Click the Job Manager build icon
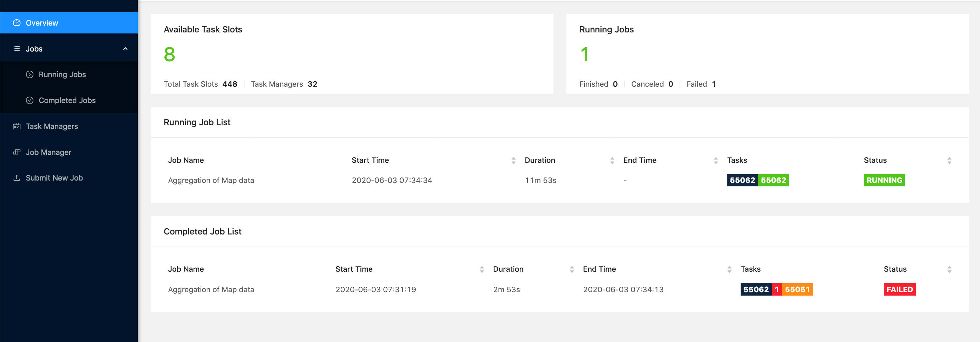Screen dimensions: 980x342 pos(17,152)
